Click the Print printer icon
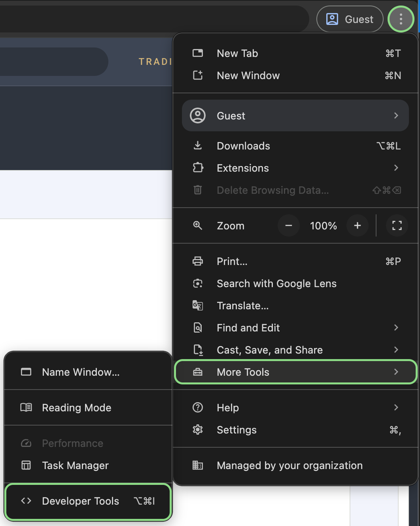This screenshot has height=526, width=420. coord(198,261)
